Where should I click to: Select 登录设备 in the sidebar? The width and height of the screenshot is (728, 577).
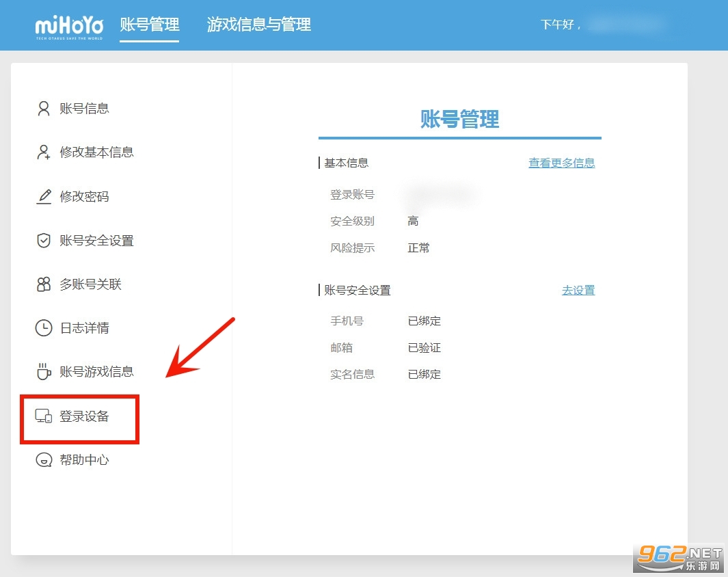pyautogui.click(x=84, y=416)
